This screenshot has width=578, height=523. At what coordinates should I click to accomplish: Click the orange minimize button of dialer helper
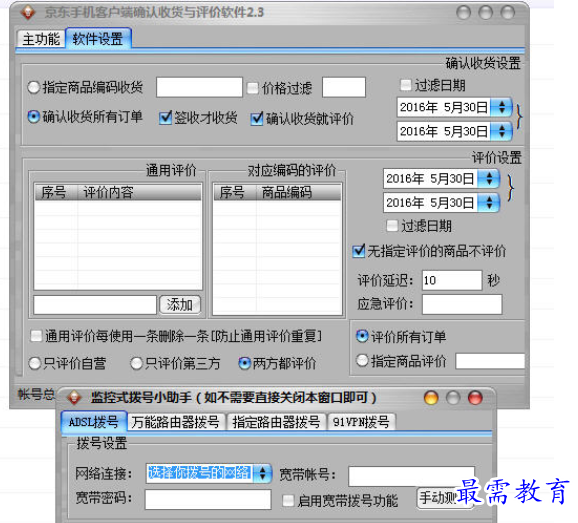431,398
